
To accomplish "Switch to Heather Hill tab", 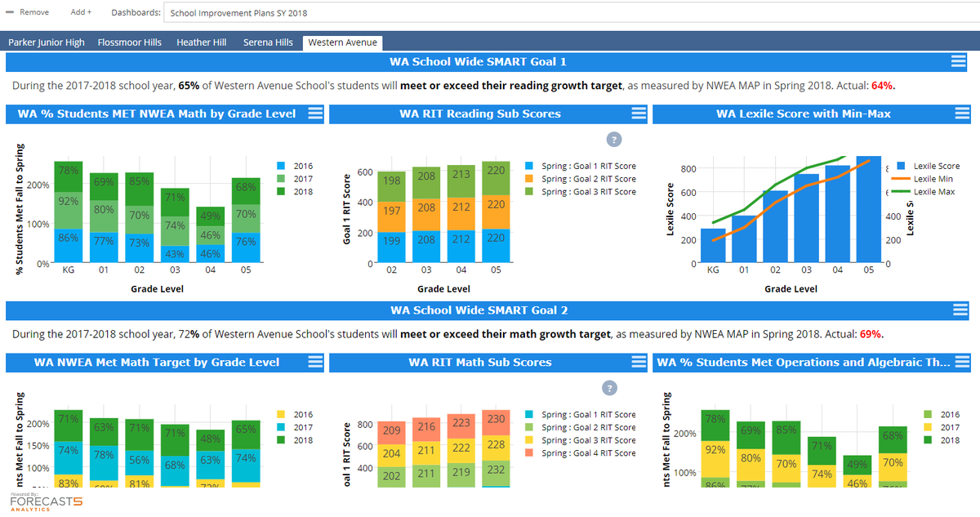I will click(x=202, y=42).
